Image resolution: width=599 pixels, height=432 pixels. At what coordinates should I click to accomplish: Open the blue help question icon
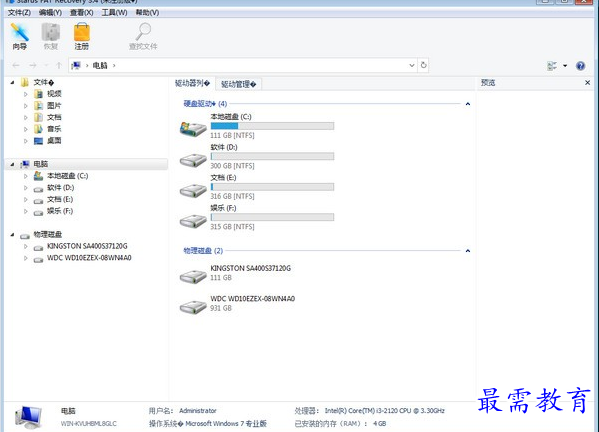580,66
